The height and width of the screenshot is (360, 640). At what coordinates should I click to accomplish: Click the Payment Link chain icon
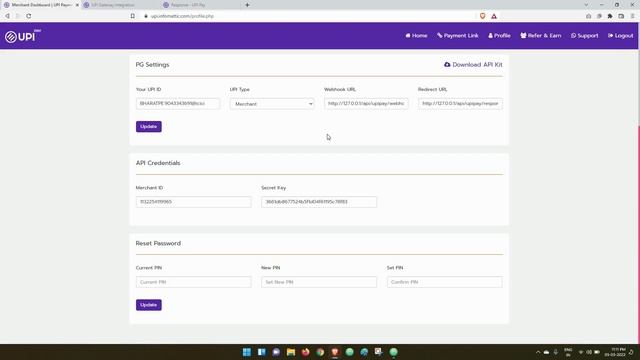(440, 36)
